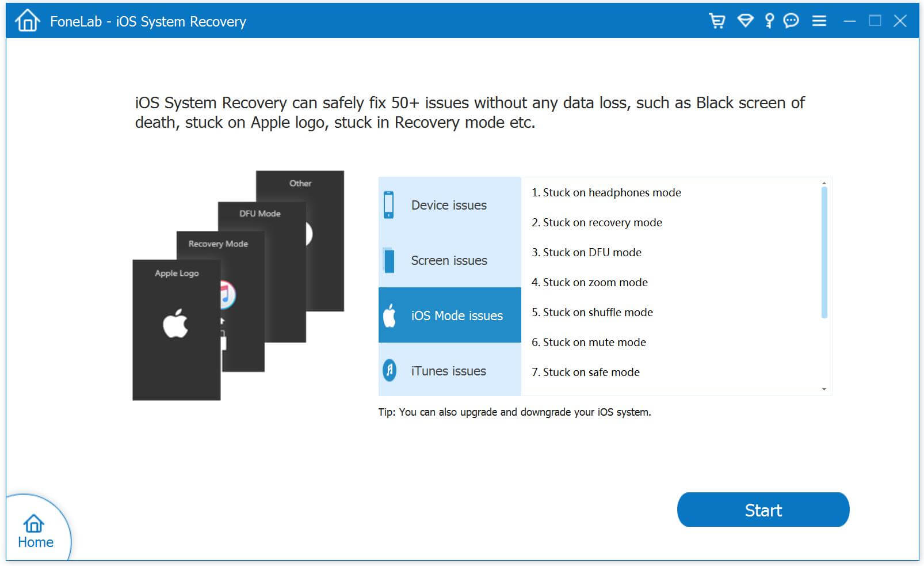Viewport: 924px width, 566px height.
Task: Click the issue list scroll up arrow
Action: 824,183
